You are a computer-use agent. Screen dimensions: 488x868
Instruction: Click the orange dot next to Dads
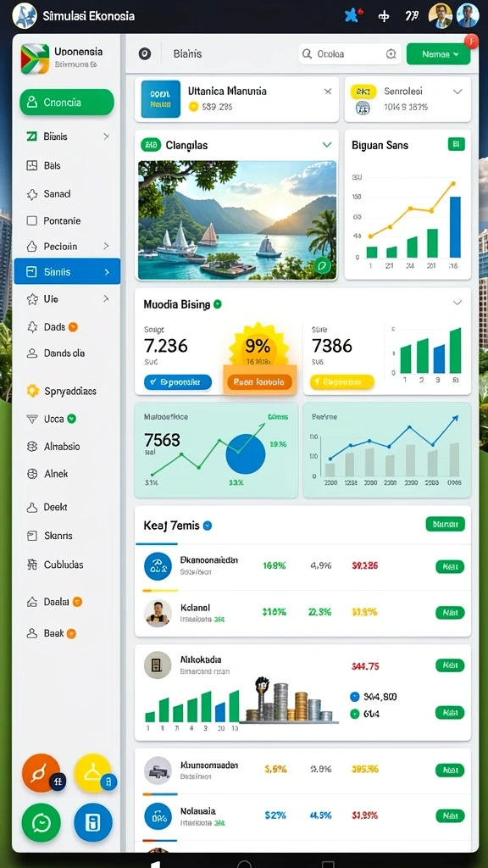(x=73, y=327)
